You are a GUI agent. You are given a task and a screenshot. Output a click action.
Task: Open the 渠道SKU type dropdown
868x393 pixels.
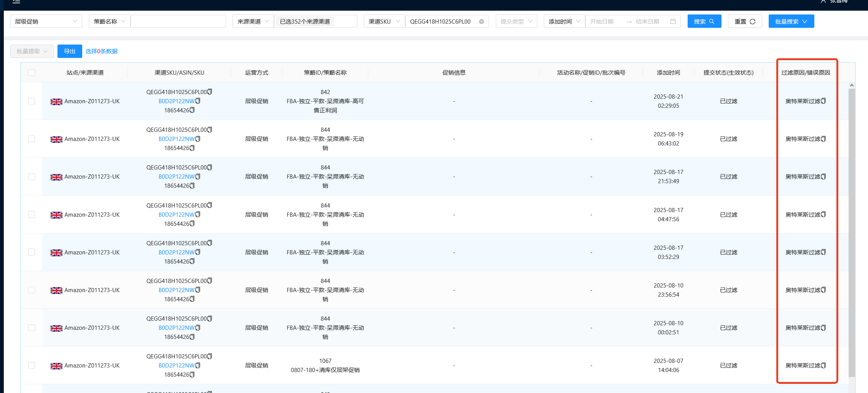[384, 21]
